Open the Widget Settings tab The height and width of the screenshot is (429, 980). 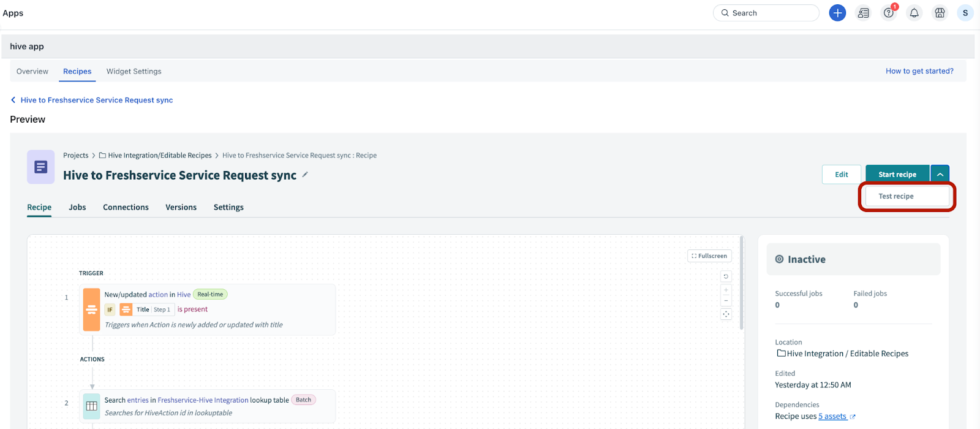pos(134,71)
